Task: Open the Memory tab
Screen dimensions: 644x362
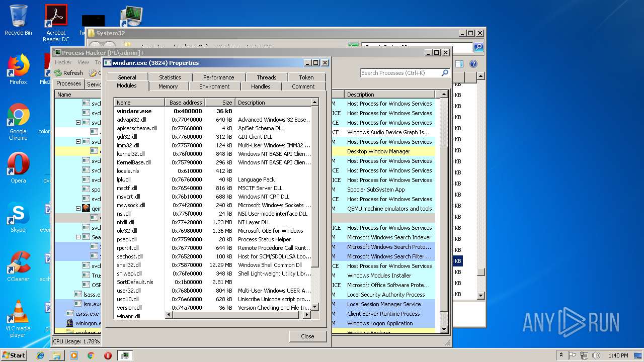Action: [x=168, y=86]
